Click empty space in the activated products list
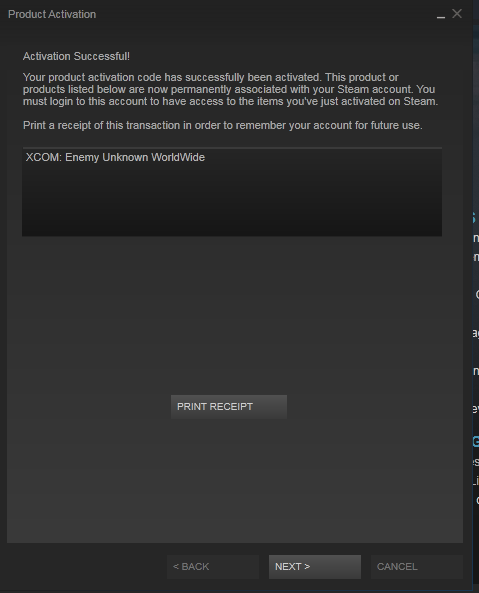This screenshot has height=593, width=479. coord(232,200)
